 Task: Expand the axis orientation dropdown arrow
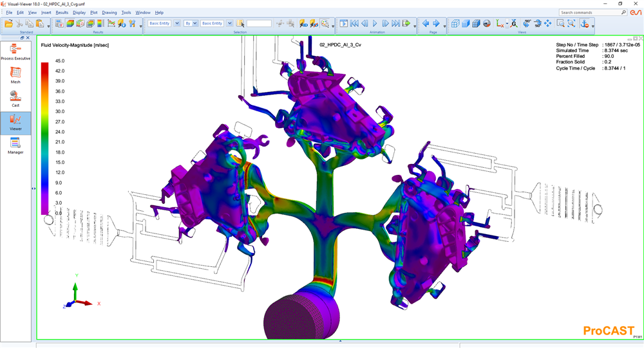tap(507, 24)
